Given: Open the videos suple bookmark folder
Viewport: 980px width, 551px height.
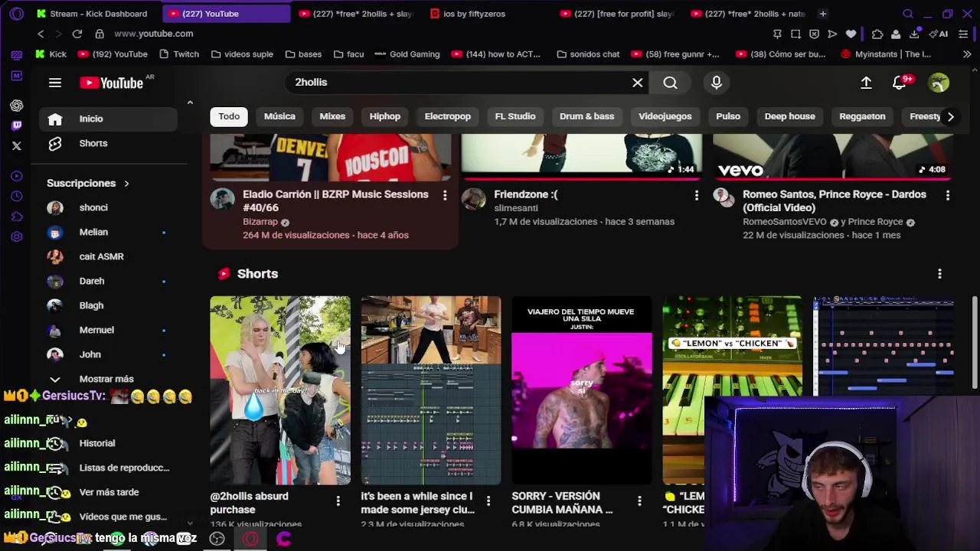Looking at the screenshot, I should click(x=242, y=54).
